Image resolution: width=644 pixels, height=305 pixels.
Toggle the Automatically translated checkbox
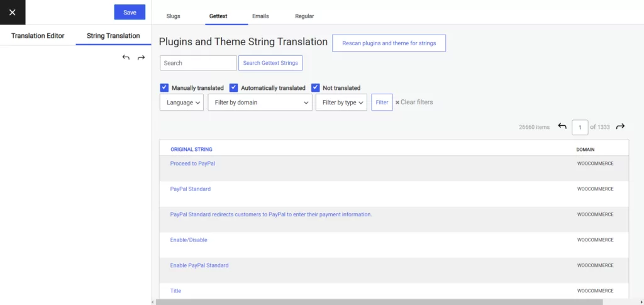pyautogui.click(x=234, y=87)
